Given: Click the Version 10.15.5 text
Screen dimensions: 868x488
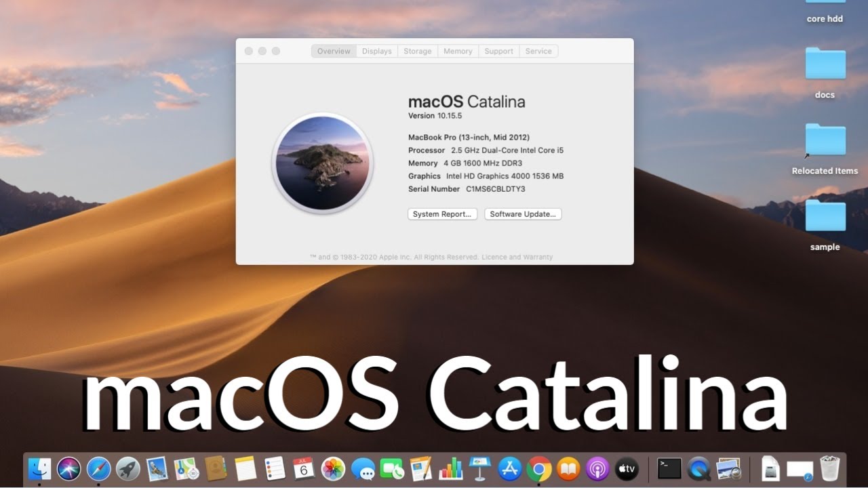Looking at the screenshot, I should coord(435,116).
